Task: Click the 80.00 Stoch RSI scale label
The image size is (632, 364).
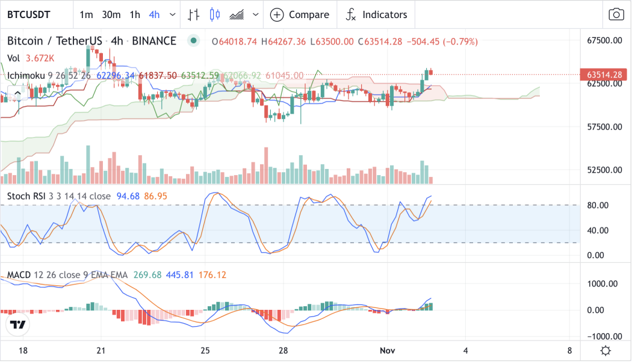Action: pyautogui.click(x=598, y=205)
